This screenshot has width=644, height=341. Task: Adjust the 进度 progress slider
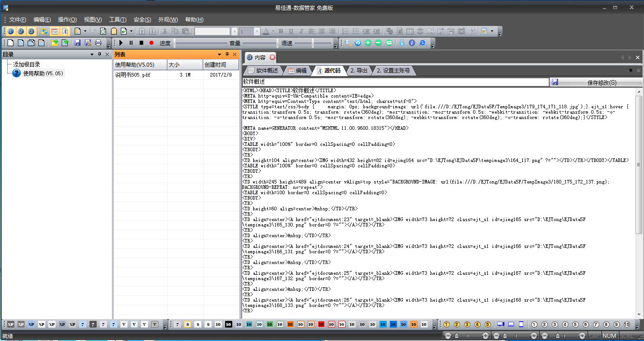[200, 43]
